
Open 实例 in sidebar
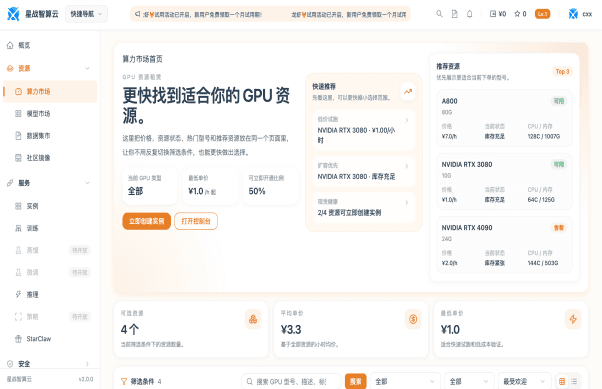[50, 206]
